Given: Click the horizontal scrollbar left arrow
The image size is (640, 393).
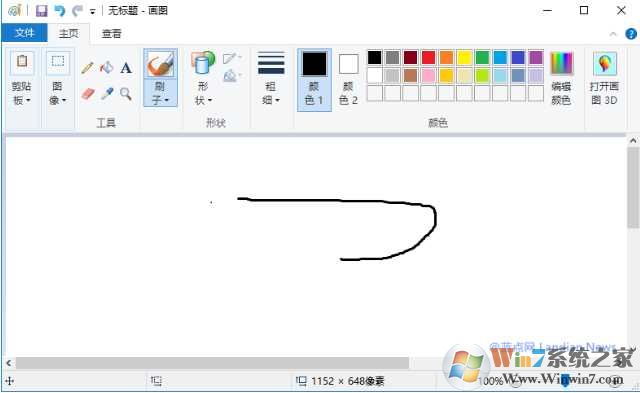Looking at the screenshot, I should click(9, 363).
